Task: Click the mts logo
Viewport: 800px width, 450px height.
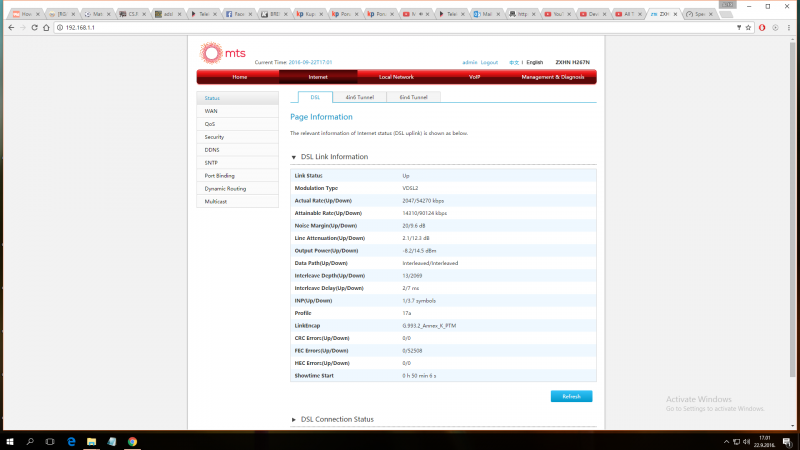Action: coord(222,53)
